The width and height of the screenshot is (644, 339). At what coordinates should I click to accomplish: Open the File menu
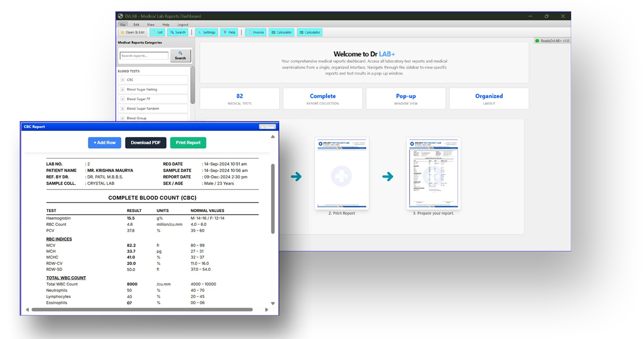tap(123, 25)
